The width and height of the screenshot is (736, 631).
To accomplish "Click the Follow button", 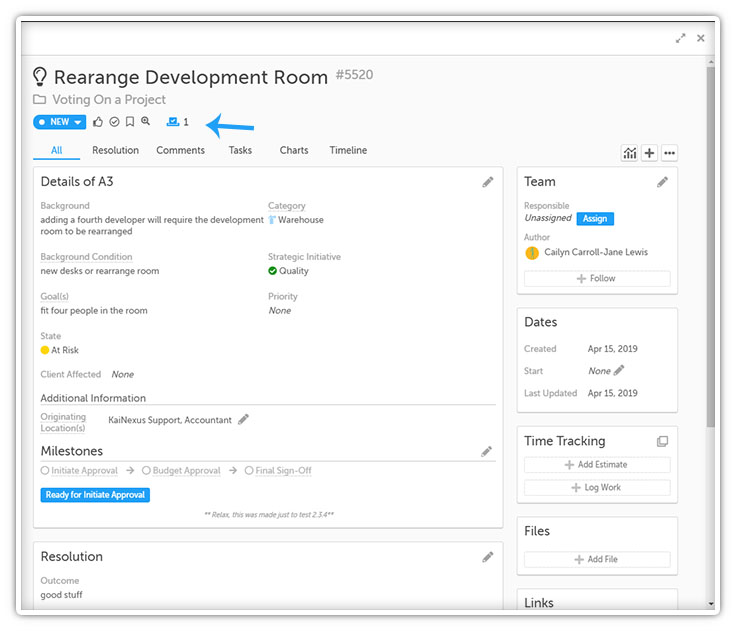I will (597, 278).
